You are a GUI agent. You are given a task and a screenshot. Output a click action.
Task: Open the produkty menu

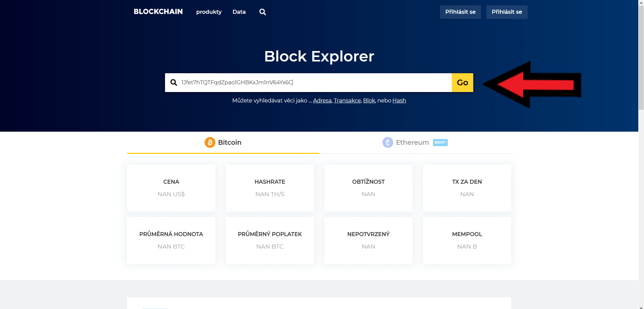(x=209, y=12)
